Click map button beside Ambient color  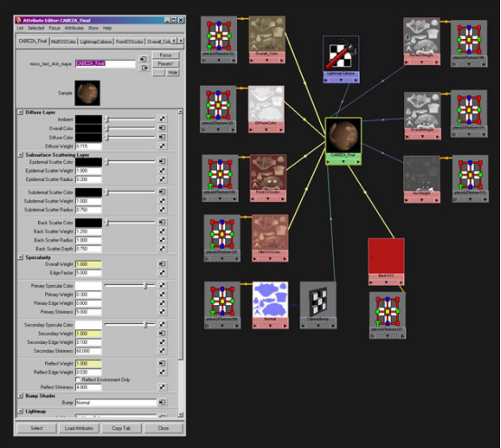click(162, 119)
